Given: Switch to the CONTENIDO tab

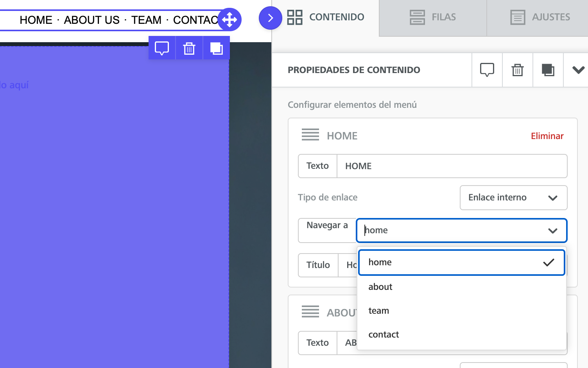Looking at the screenshot, I should click(326, 17).
